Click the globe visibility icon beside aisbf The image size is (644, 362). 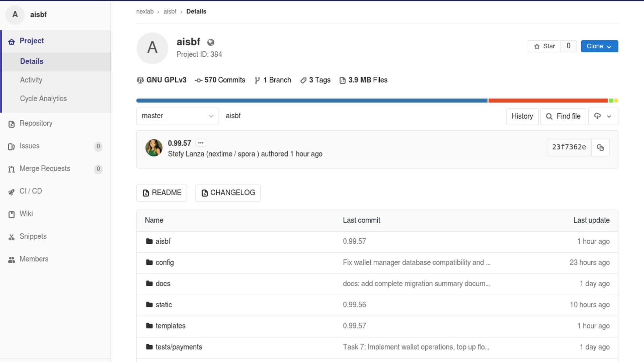(211, 42)
